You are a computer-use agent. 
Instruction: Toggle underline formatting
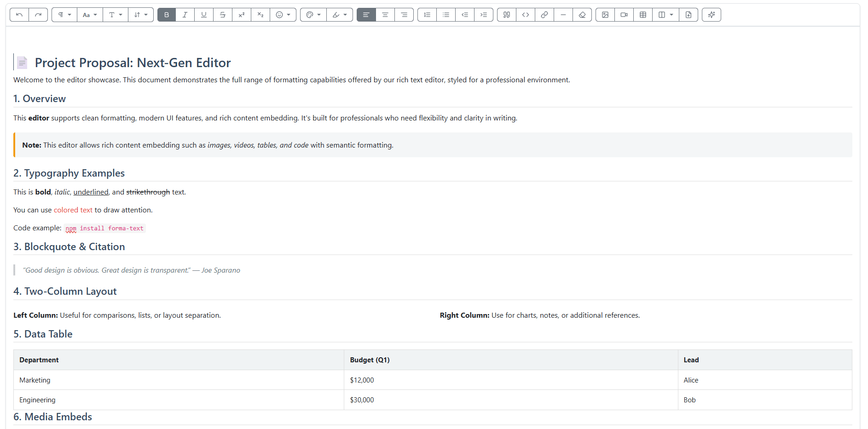coord(204,15)
